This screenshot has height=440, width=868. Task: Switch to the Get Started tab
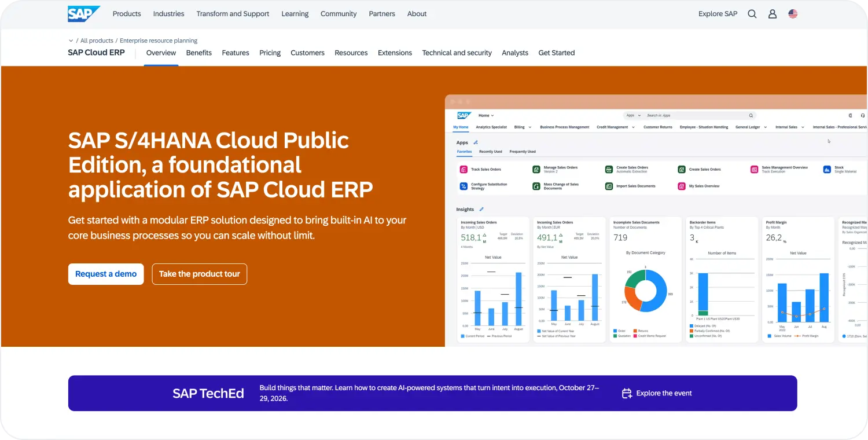pos(557,53)
